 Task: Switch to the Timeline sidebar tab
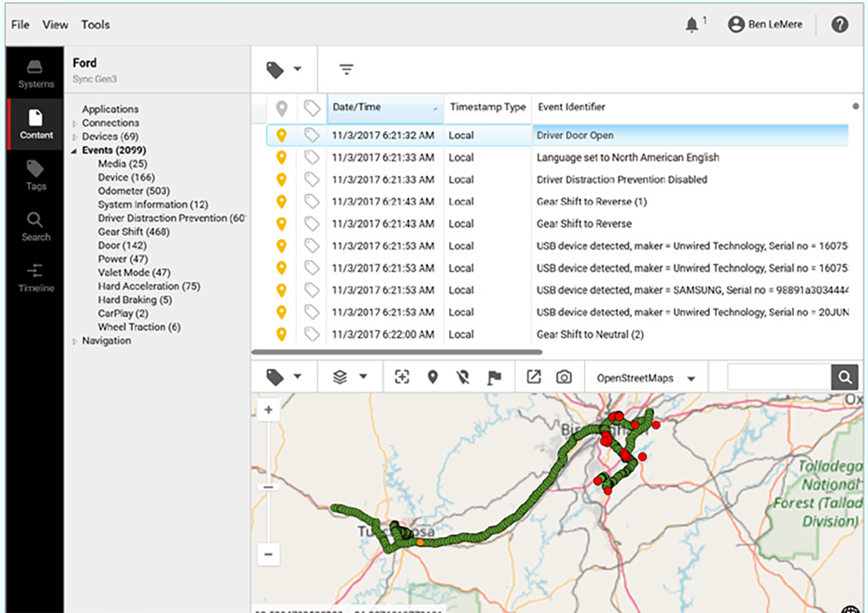coord(36,278)
